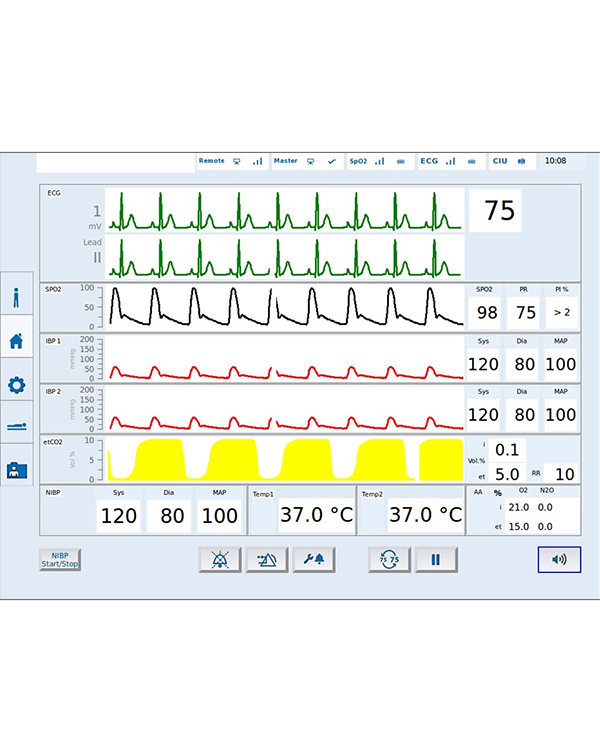Click the PR value 75
The width and height of the screenshot is (600, 752).
click(525, 313)
